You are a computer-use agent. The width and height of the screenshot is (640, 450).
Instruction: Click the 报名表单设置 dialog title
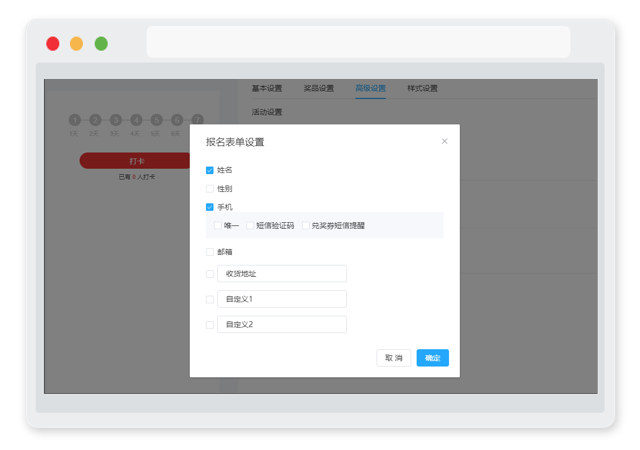(x=235, y=142)
